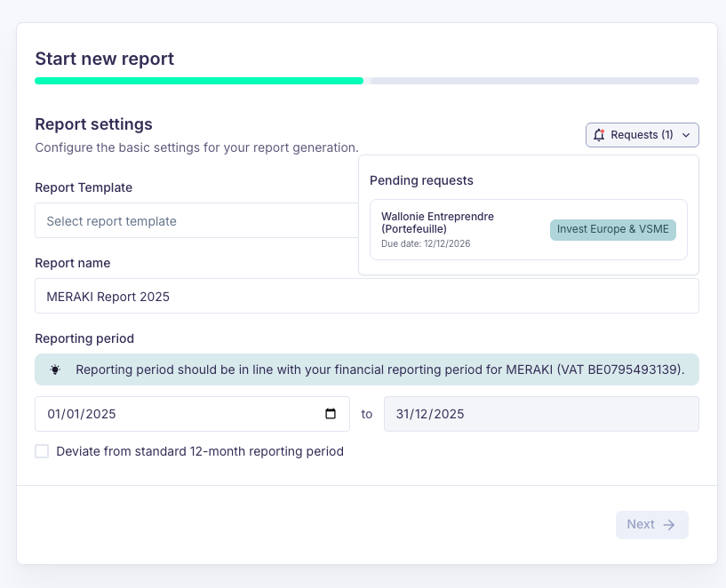
Task: Enable the deviate from 12-month period checkbox
Action: pyautogui.click(x=42, y=451)
